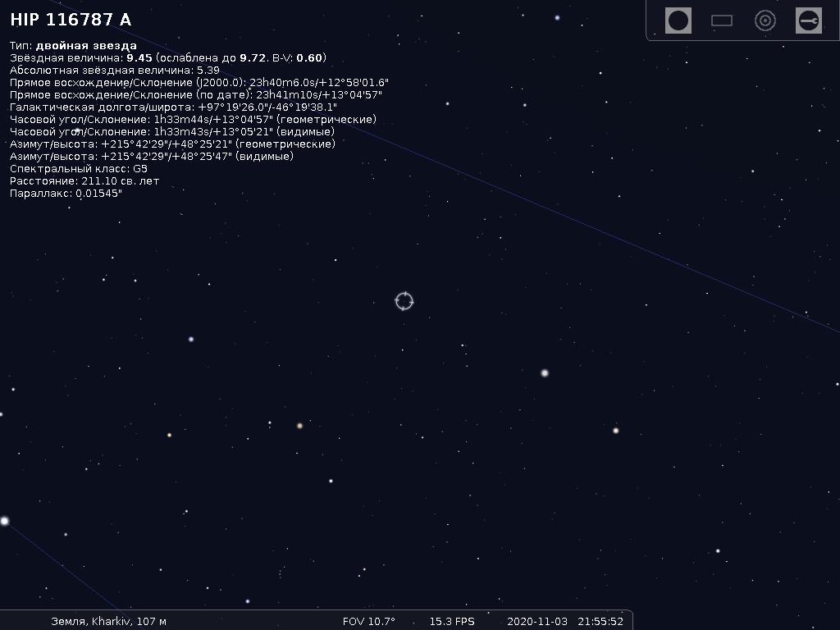840x630 pixels.
Task: Click the selection marker crosshair at center
Action: point(404,301)
